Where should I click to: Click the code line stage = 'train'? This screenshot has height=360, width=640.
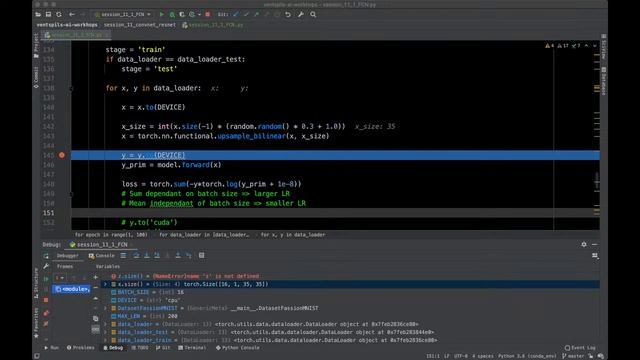135,50
